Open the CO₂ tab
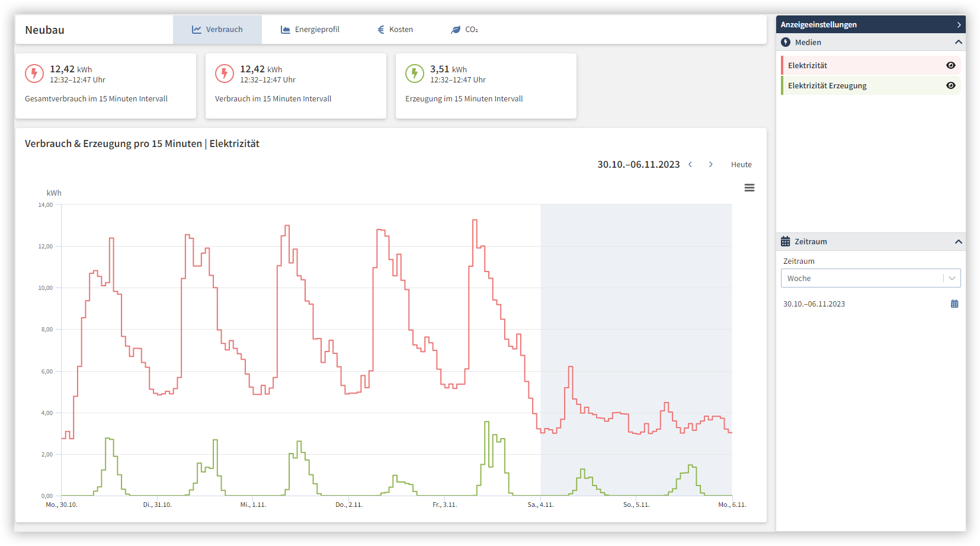980x546 pixels. 465,30
